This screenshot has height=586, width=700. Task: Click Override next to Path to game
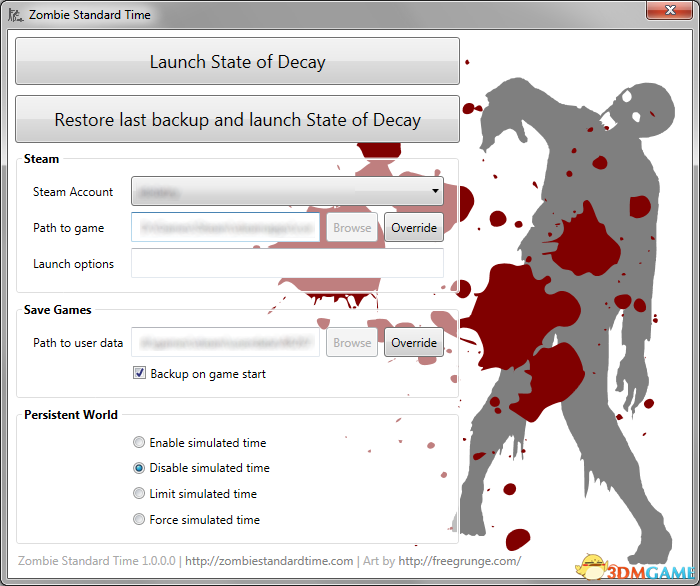[414, 227]
